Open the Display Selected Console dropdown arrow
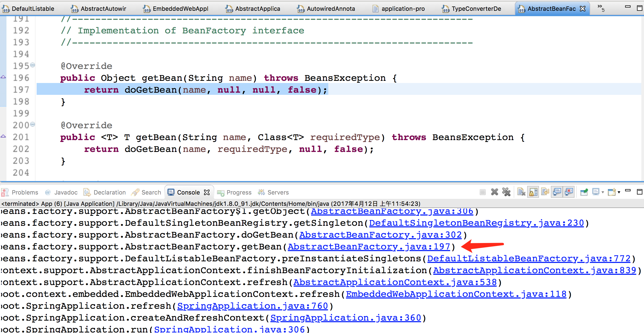Image resolution: width=644 pixels, height=333 pixels. tap(603, 192)
